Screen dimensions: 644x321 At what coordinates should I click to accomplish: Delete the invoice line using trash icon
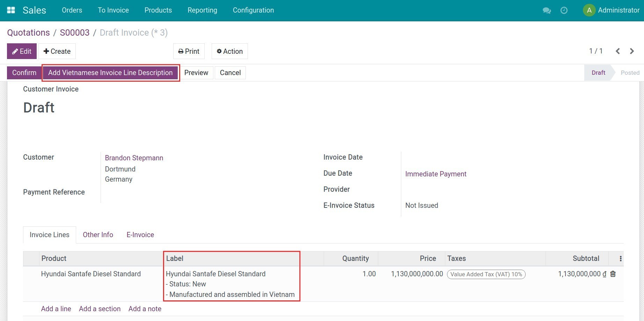[613, 274]
